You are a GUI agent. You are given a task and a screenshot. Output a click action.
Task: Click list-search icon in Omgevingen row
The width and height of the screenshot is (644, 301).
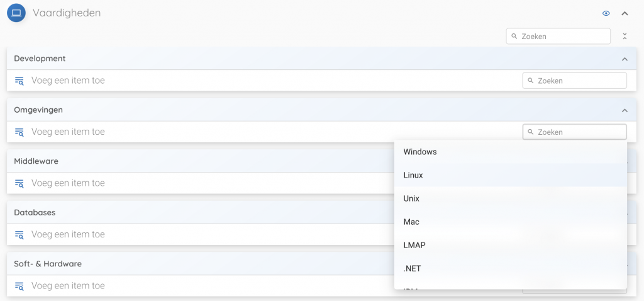coord(19,132)
